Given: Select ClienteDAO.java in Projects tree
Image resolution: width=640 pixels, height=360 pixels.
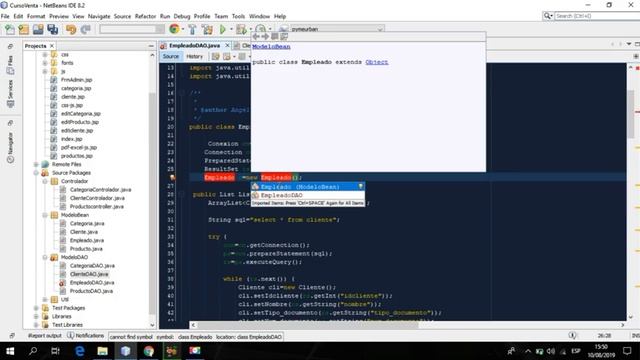Looking at the screenshot, I should [x=89, y=274].
